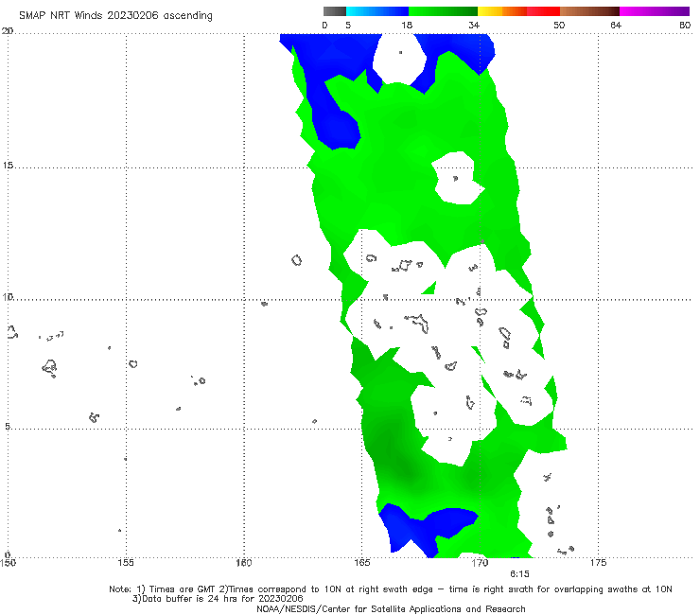Click the latitude axis label '15'
This screenshot has width=700, height=615.
(8, 166)
